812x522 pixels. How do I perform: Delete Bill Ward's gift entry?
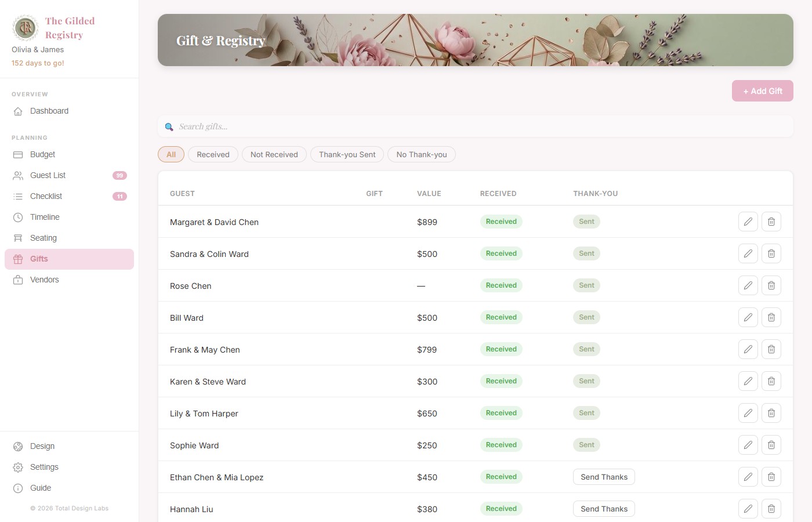click(x=771, y=317)
